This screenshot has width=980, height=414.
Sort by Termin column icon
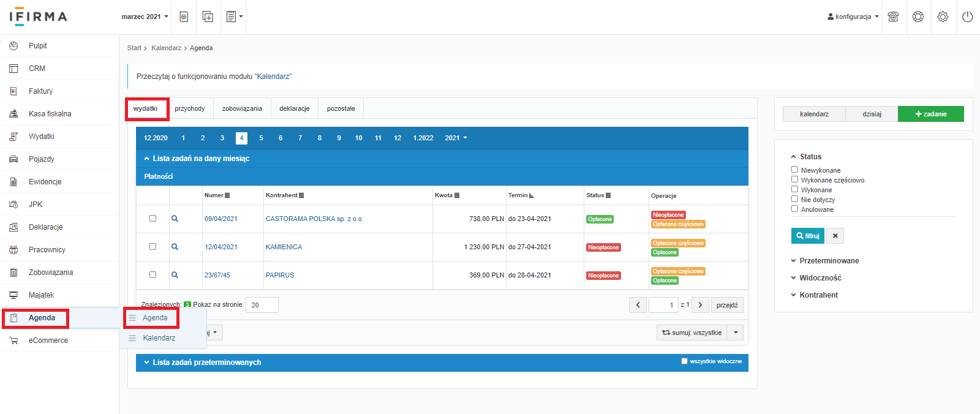(x=531, y=195)
